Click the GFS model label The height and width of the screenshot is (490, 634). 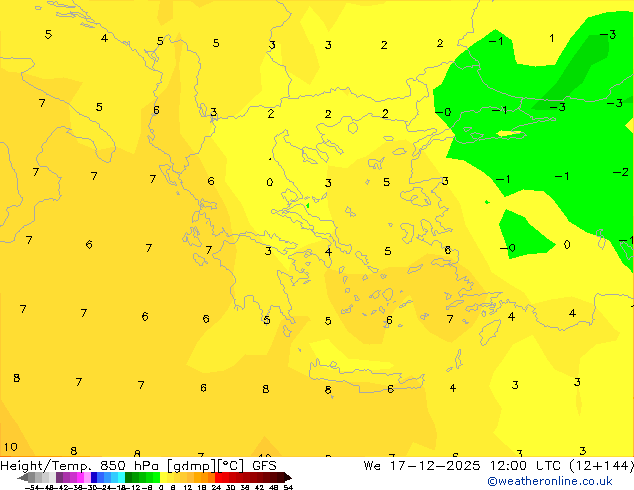click(x=264, y=465)
